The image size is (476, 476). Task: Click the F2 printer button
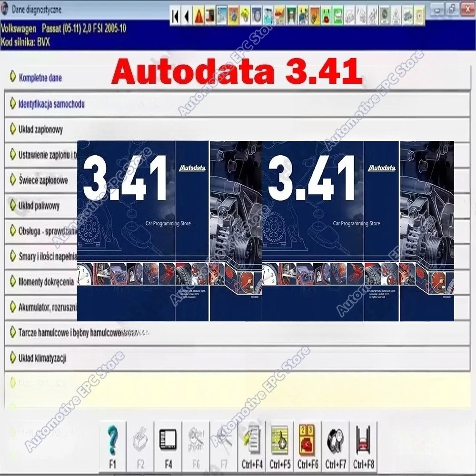coord(140,447)
